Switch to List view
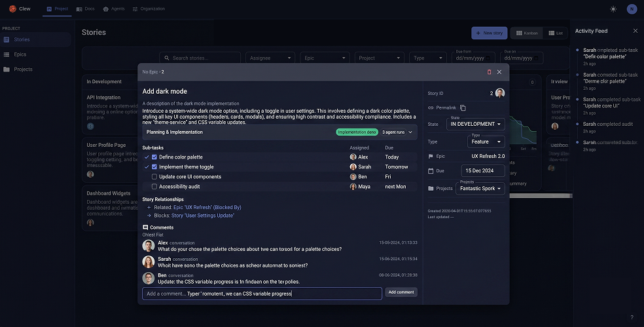 click(555, 33)
